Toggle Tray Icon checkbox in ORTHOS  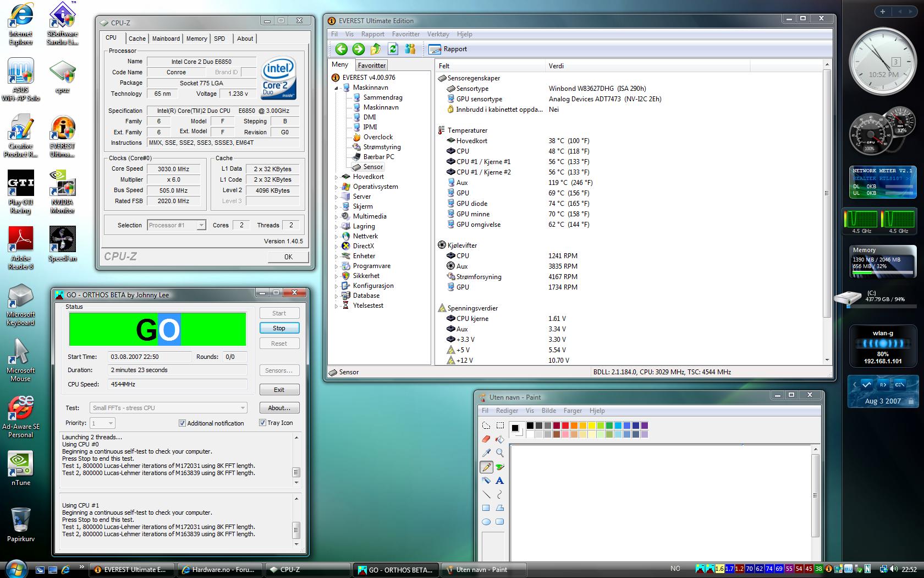coord(262,423)
